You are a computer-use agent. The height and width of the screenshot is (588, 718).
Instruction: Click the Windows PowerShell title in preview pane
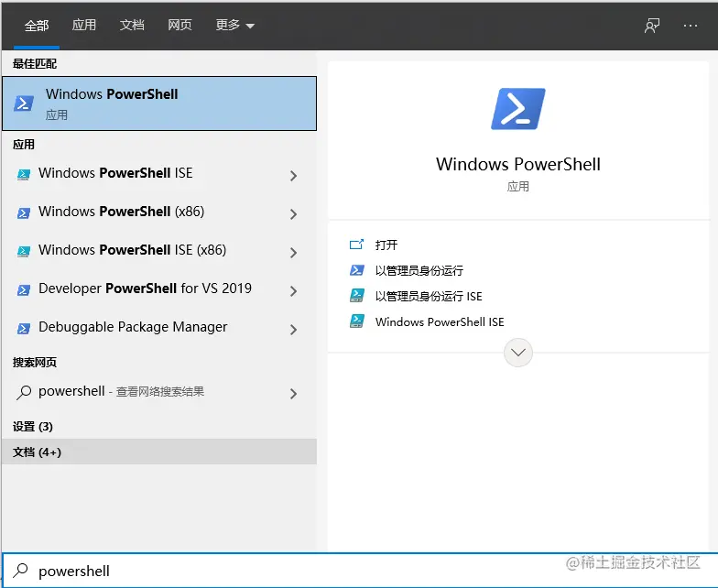[x=518, y=165]
